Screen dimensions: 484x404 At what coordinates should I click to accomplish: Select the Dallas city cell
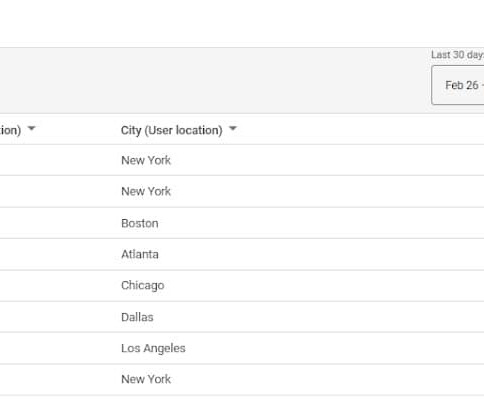[x=137, y=317]
